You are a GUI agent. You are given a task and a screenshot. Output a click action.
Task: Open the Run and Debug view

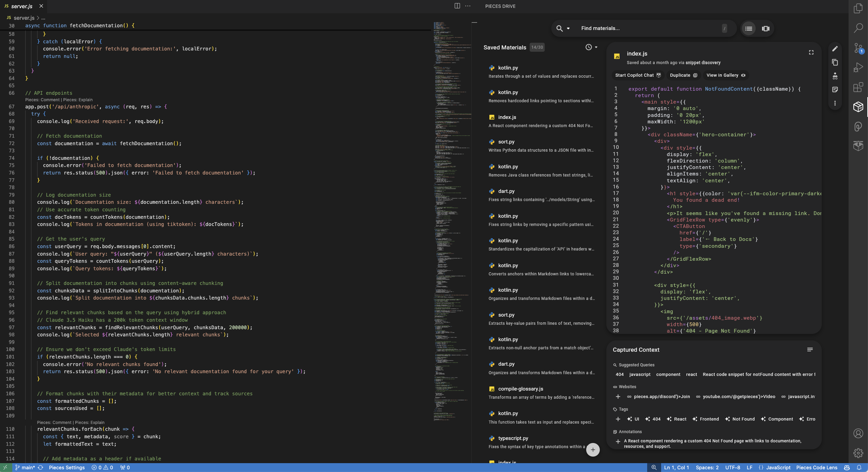point(858,67)
